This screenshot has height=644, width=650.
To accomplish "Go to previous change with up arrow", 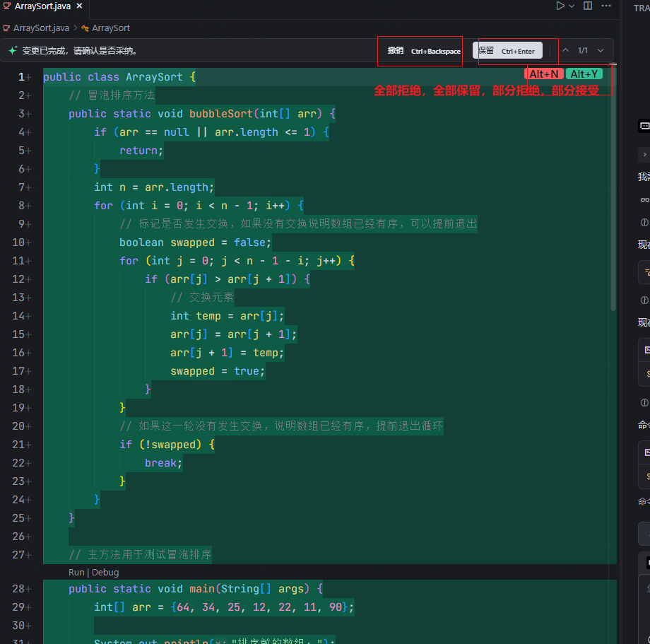I will coord(565,50).
